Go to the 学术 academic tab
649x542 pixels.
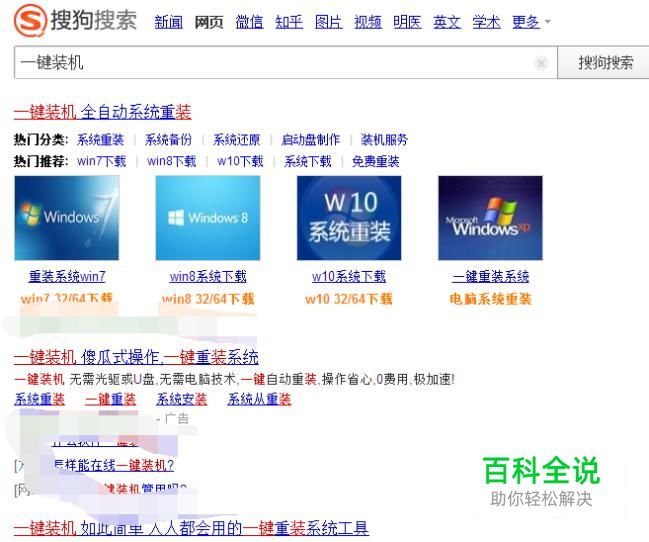486,22
